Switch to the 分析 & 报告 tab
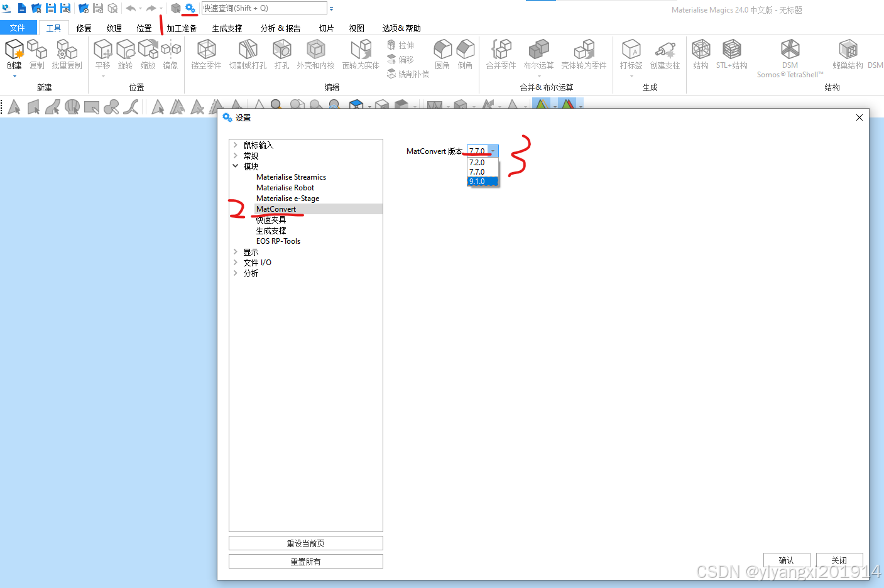Viewport: 884px width, 588px height. coord(280,28)
